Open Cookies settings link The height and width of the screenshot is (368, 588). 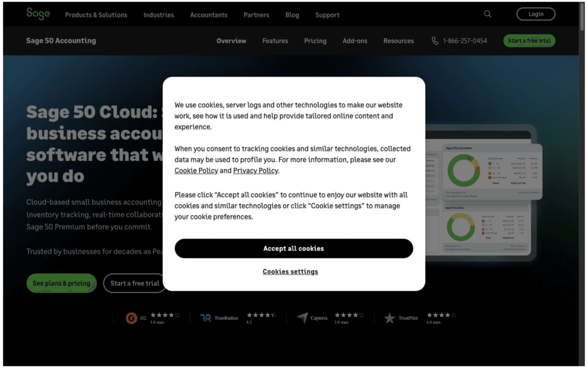pyautogui.click(x=290, y=272)
